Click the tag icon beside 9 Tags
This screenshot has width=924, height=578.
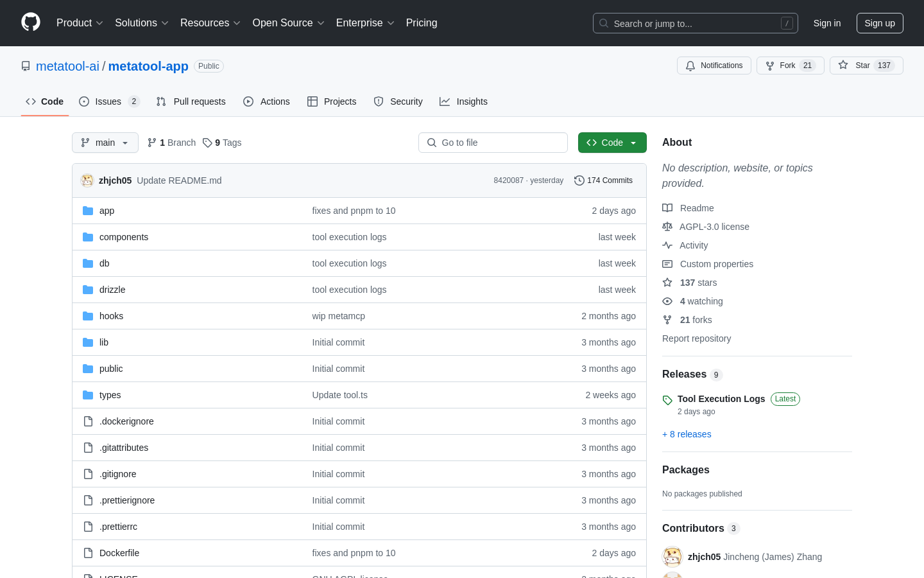(x=207, y=143)
